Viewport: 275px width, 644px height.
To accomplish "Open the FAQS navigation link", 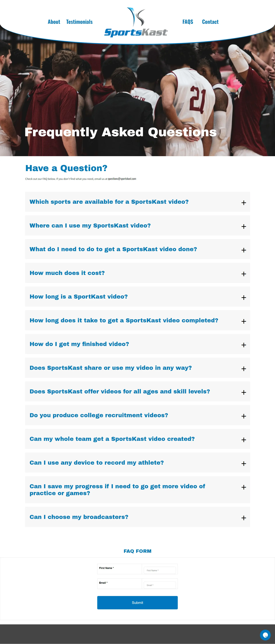I will click(188, 22).
